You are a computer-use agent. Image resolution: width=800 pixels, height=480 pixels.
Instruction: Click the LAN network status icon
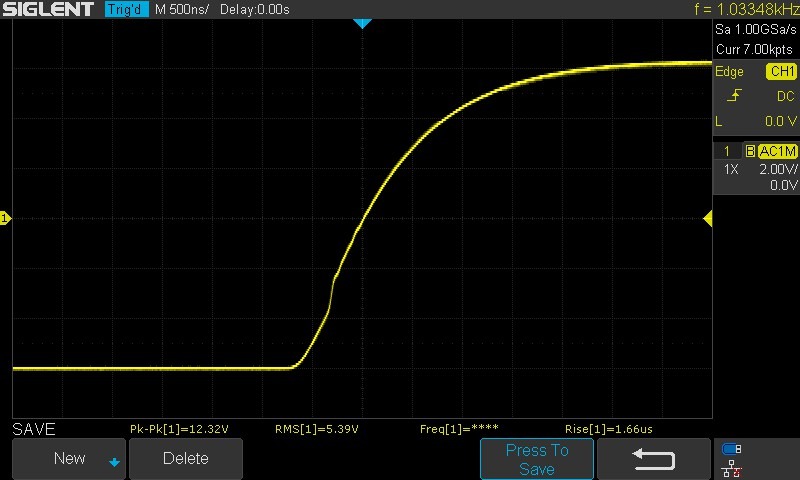pyautogui.click(x=732, y=468)
